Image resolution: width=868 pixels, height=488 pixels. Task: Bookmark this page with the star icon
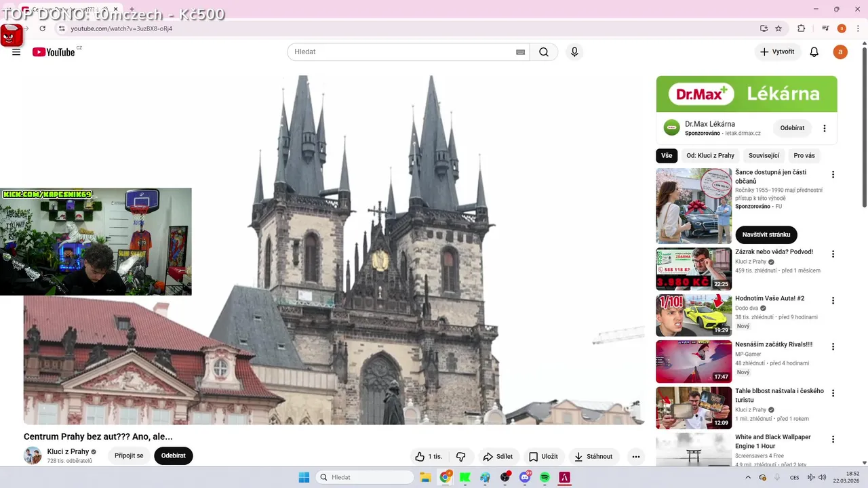(778, 28)
